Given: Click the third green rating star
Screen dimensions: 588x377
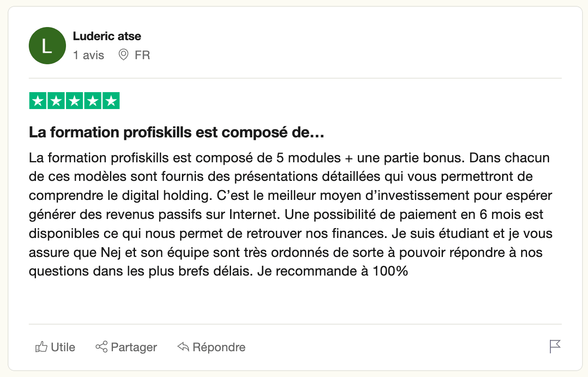Looking at the screenshot, I should point(74,101).
